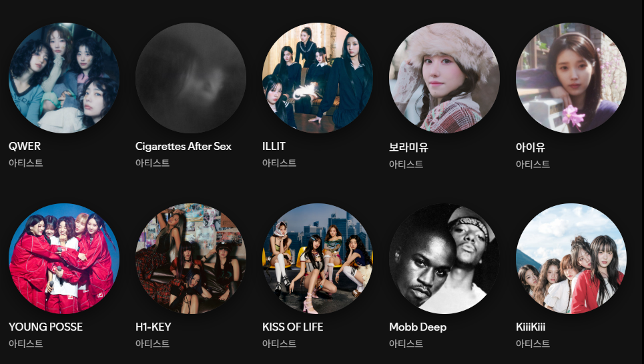Click the KiiiKiii name link
644x364 pixels.
click(531, 327)
